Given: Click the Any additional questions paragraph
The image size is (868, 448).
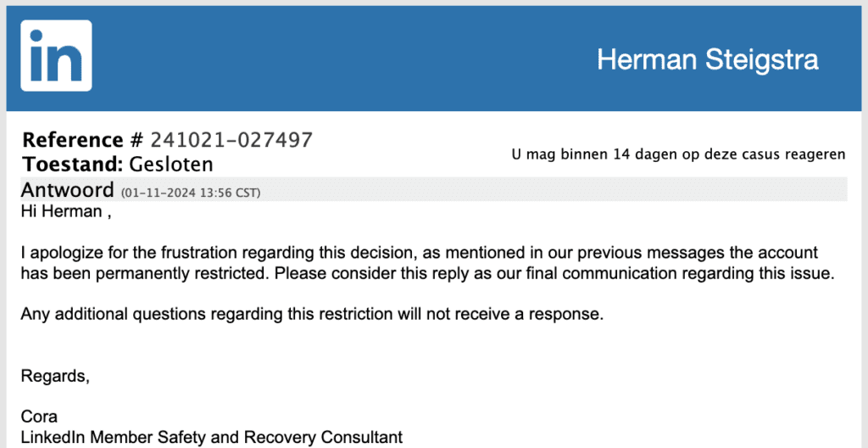Looking at the screenshot, I should click(x=312, y=315).
